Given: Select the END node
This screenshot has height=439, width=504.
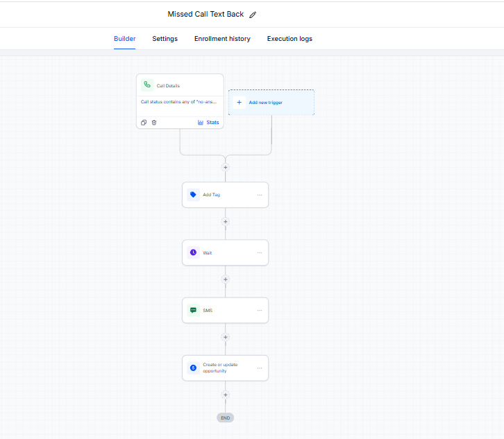Looking at the screenshot, I should click(226, 418).
